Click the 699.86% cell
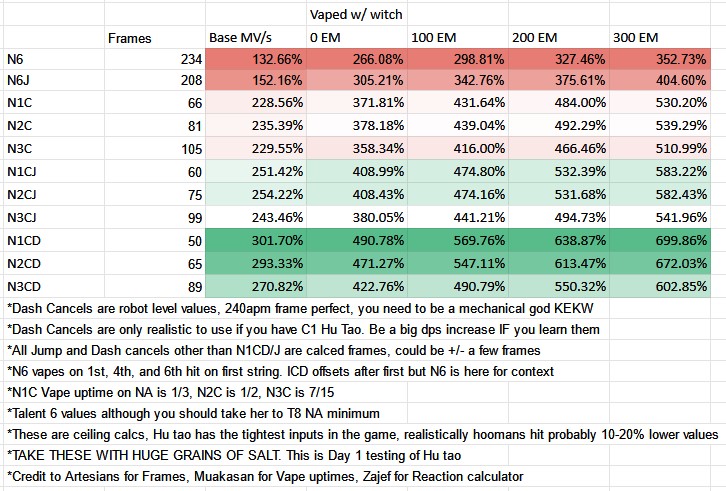The width and height of the screenshot is (726, 491). pyautogui.click(x=683, y=241)
